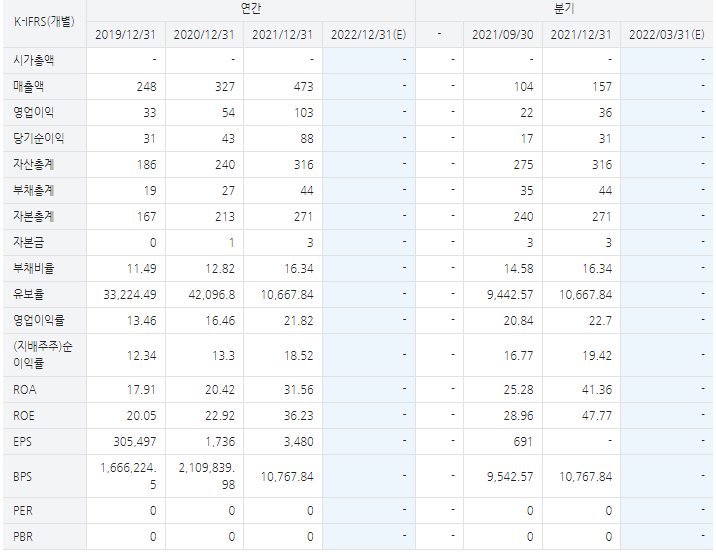Image resolution: width=716 pixels, height=552 pixels.
Task: Click the 부채총계 value 35
Action: pos(526,191)
